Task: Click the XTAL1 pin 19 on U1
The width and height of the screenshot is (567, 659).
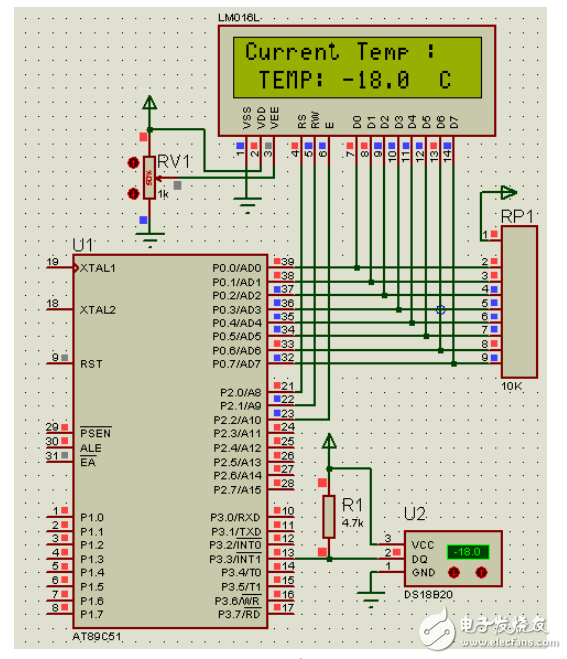Action: (x=60, y=267)
